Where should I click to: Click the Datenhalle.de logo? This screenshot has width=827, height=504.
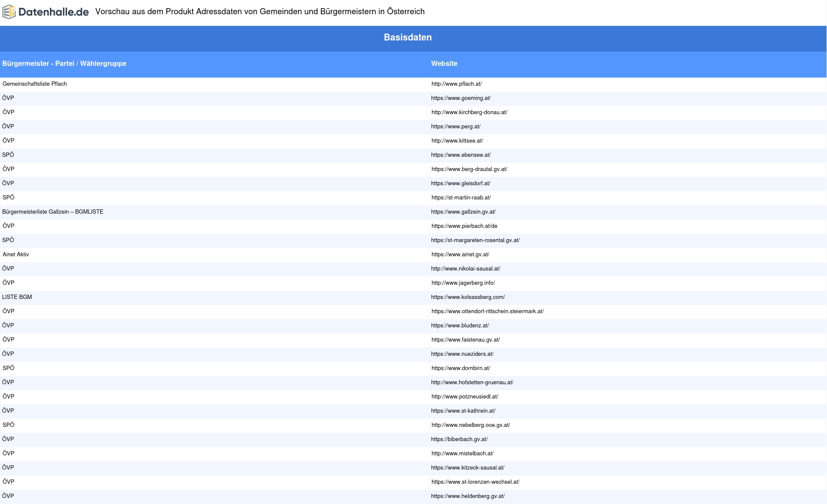(x=46, y=12)
